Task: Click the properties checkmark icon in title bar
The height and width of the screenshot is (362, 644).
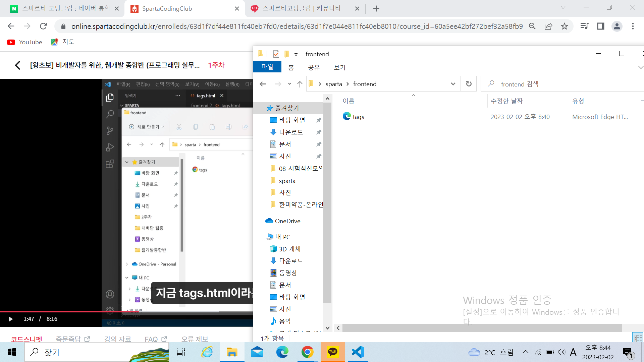Action: pos(276,54)
